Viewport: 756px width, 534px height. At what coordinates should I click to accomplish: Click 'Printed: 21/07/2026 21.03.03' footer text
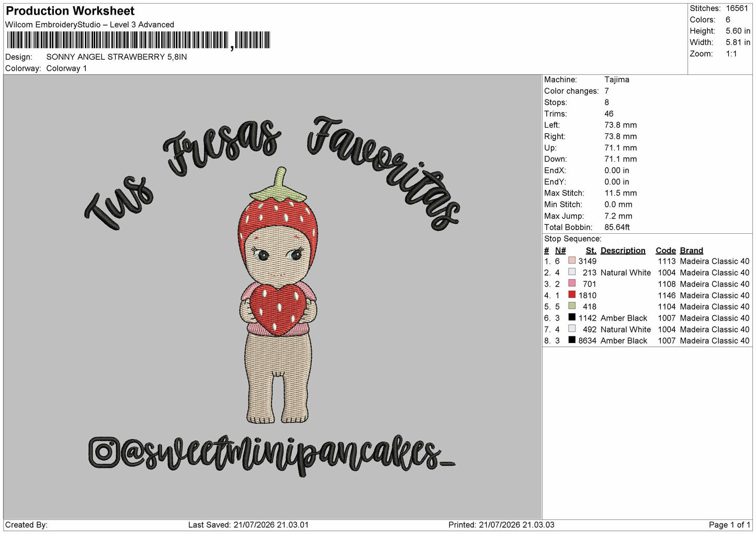click(501, 525)
